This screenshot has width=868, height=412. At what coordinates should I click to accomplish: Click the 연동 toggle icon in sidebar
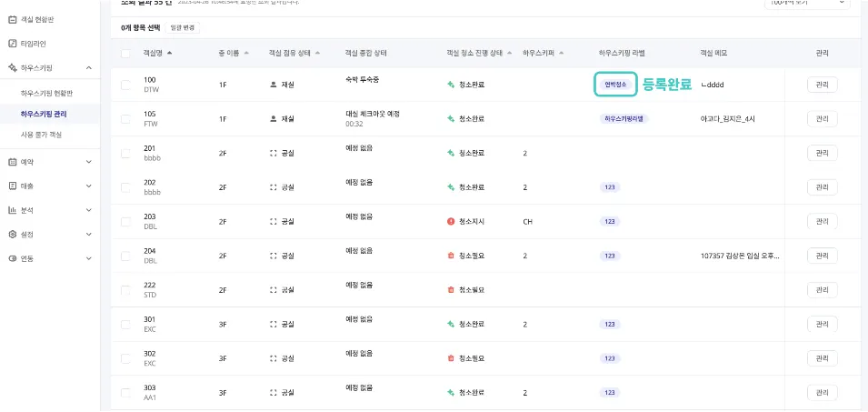coord(13,258)
